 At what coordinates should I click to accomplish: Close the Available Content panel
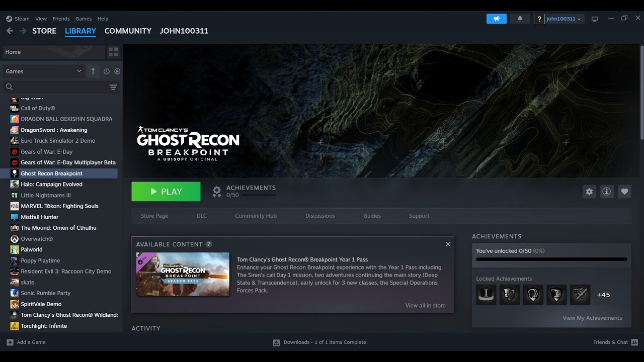(448, 244)
